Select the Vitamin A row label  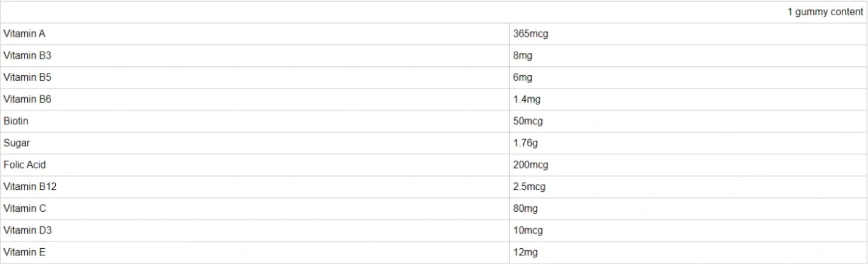[x=24, y=34]
